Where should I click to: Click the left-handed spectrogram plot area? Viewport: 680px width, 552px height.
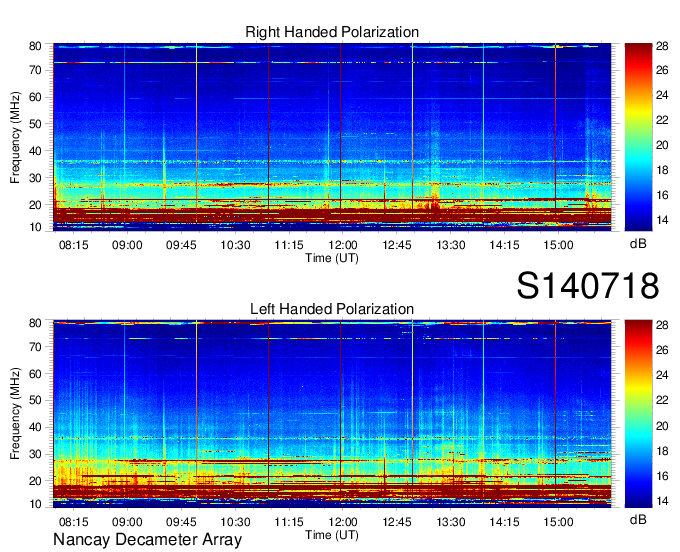[332, 414]
